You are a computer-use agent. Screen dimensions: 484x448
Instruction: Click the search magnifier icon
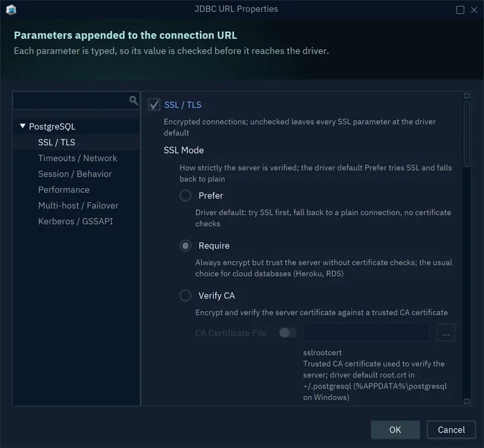pyautogui.click(x=133, y=101)
